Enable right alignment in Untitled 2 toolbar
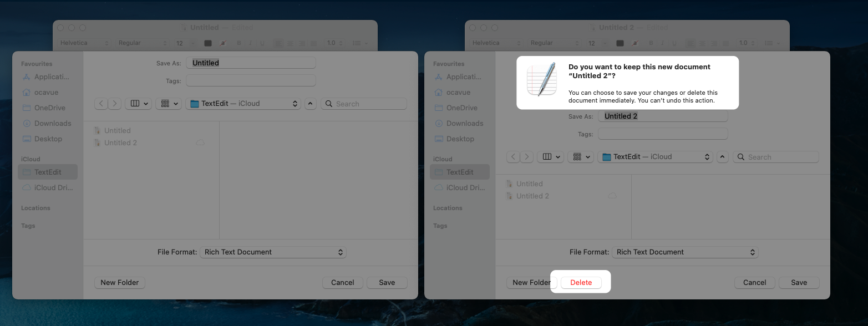Screen dimensions: 868x326 [714, 43]
